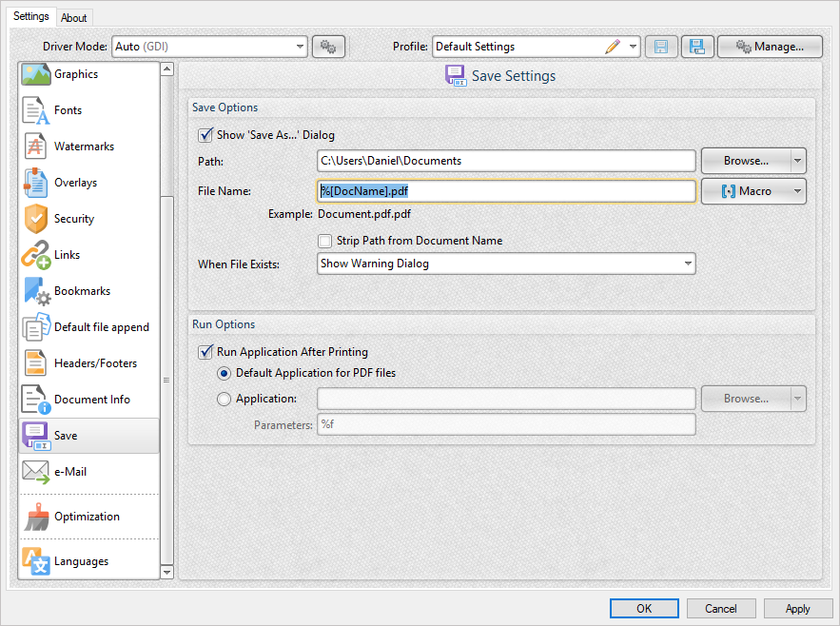
Task: Uncheck Show 'Save As...' Dialog
Action: click(205, 134)
